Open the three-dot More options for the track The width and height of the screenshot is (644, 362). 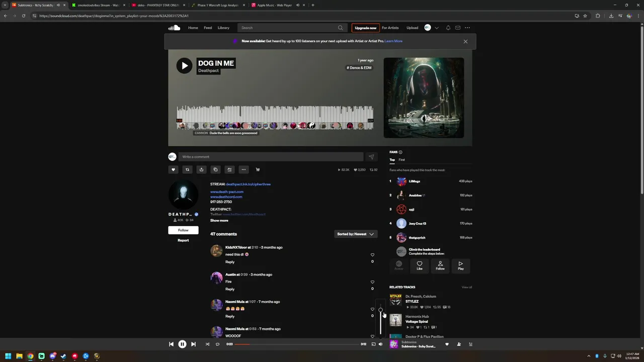244,169
